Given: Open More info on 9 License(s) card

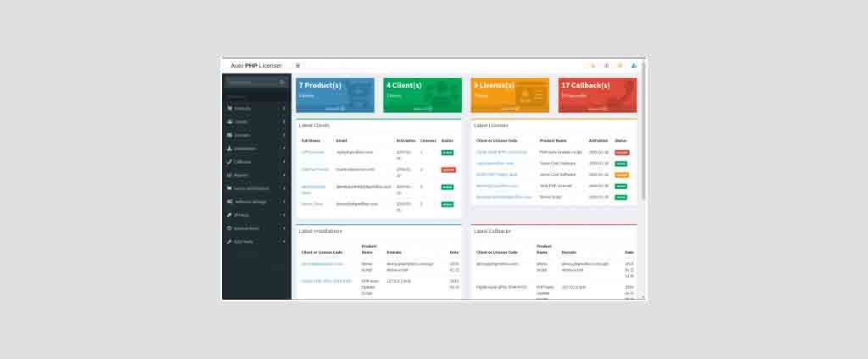Looking at the screenshot, I should [x=509, y=109].
